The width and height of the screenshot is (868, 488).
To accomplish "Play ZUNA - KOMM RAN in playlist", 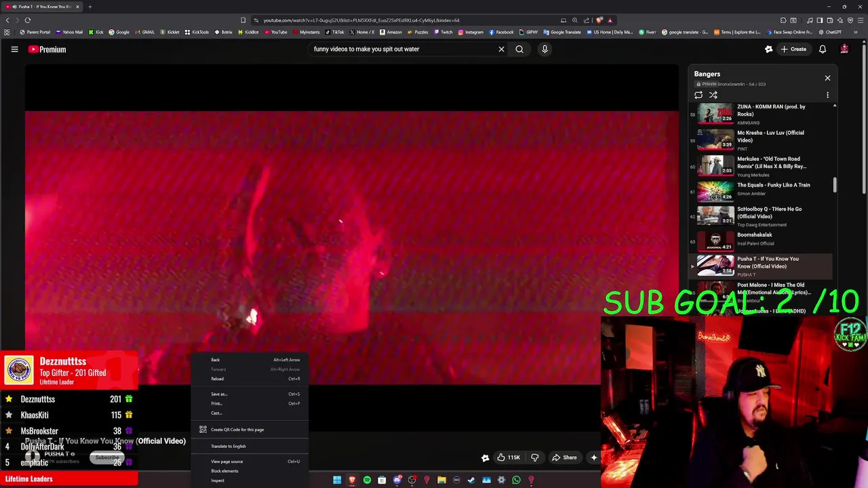I will pyautogui.click(x=761, y=114).
